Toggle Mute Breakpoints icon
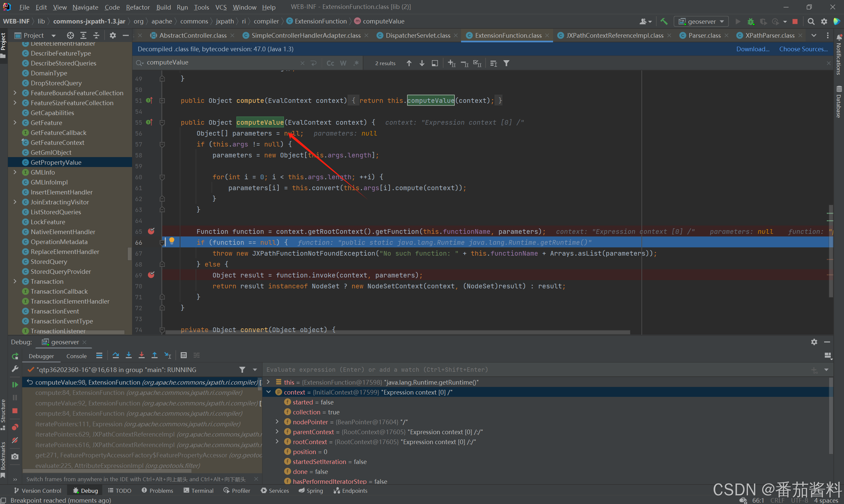This screenshot has width=844, height=504. click(15, 440)
